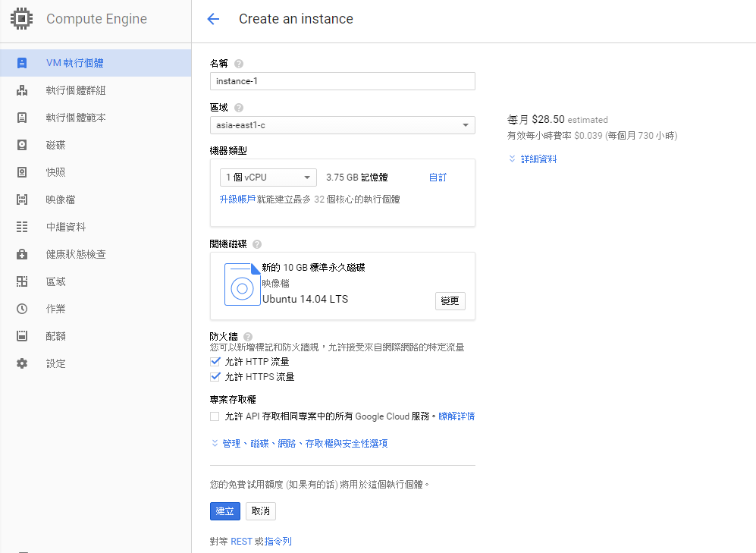Click the 取消 cancel button
This screenshot has height=553, width=756.
coord(261,511)
